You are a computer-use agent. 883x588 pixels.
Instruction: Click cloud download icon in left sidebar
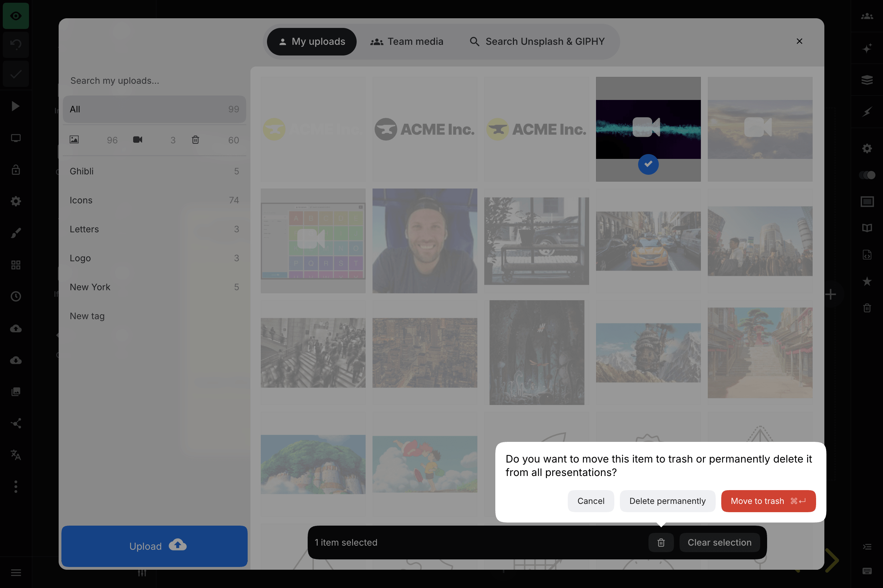pos(16,361)
